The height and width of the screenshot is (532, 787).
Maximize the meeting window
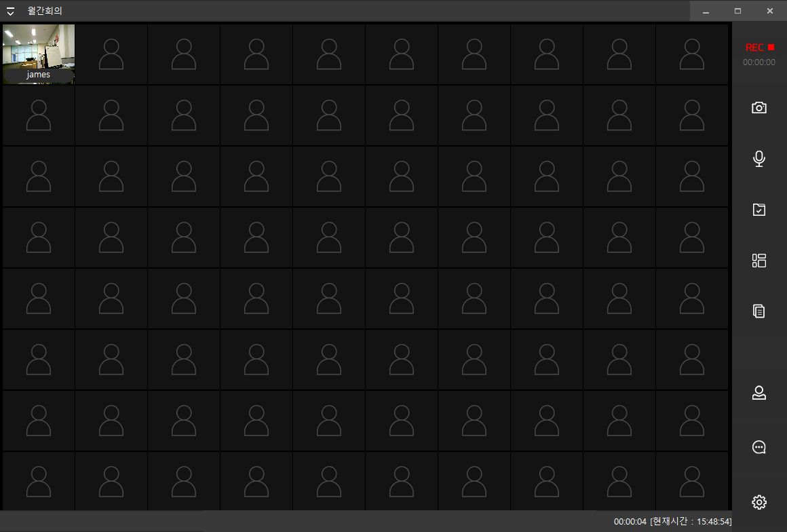(x=738, y=11)
